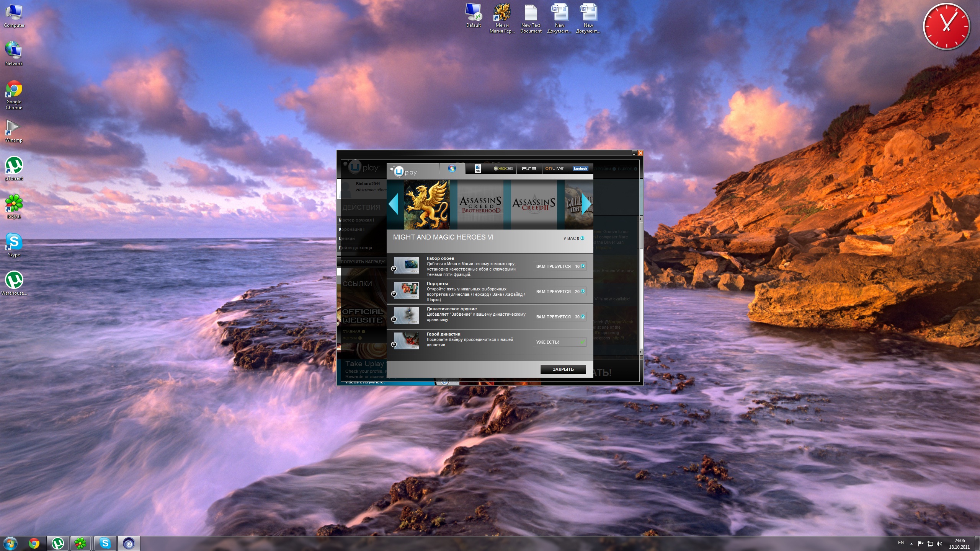Screen dimensions: 980x551
Task: Pick the Assassin's Creed II game thumbnail
Action: tap(534, 205)
